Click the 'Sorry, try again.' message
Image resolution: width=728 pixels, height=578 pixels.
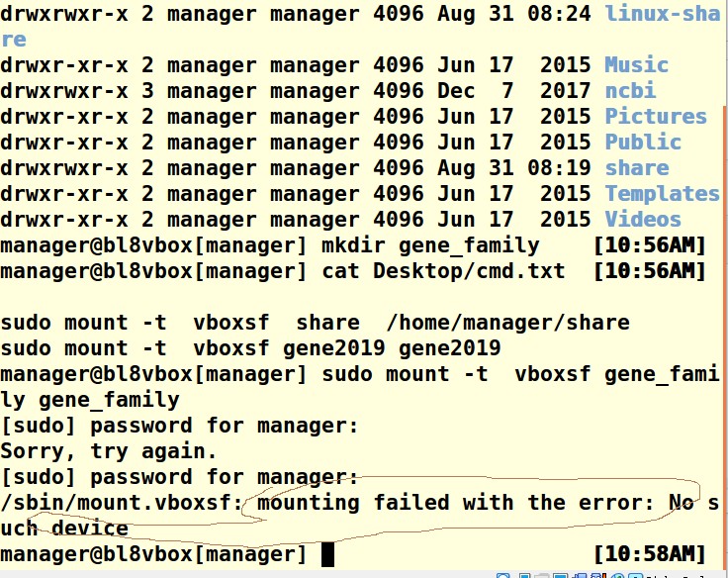click(109, 451)
